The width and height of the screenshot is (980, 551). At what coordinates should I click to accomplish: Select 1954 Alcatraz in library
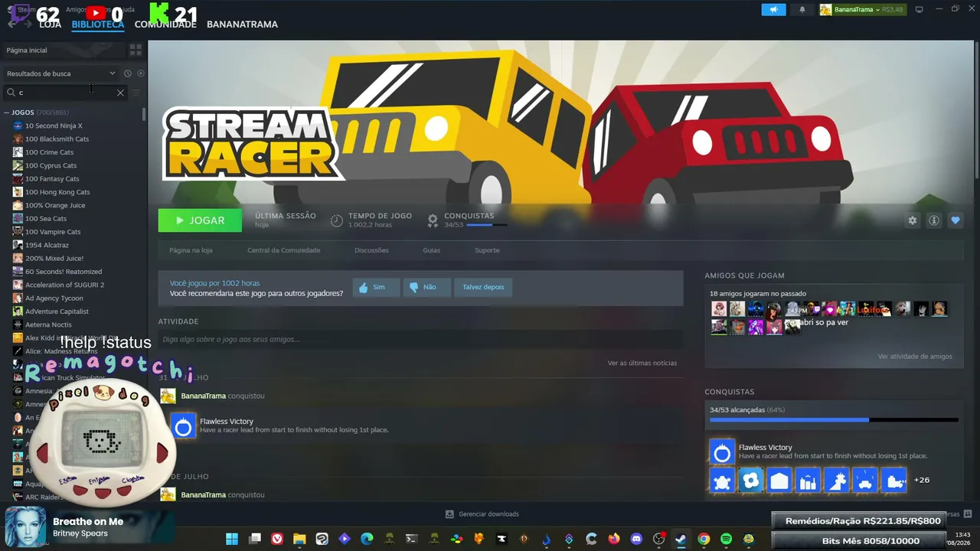(x=47, y=245)
